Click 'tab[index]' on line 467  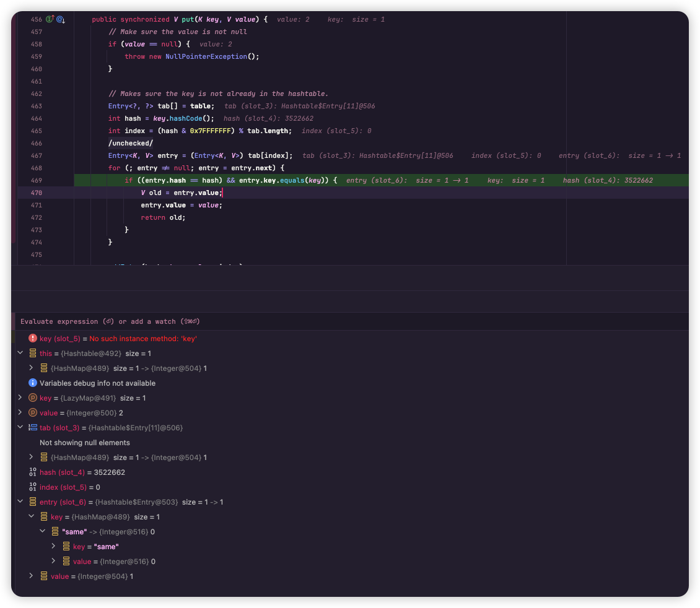click(x=268, y=155)
